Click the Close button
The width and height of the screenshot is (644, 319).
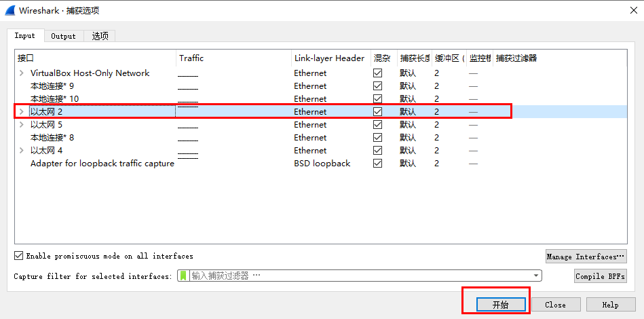click(556, 305)
